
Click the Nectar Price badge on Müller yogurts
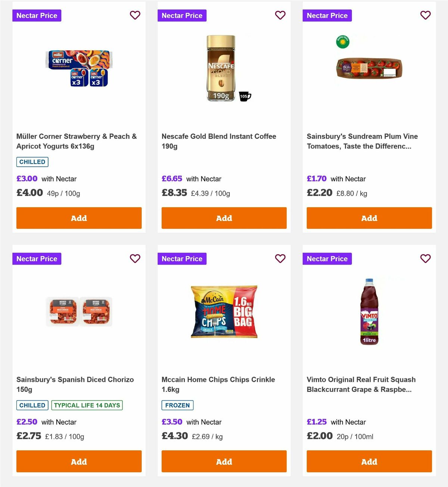click(x=37, y=15)
